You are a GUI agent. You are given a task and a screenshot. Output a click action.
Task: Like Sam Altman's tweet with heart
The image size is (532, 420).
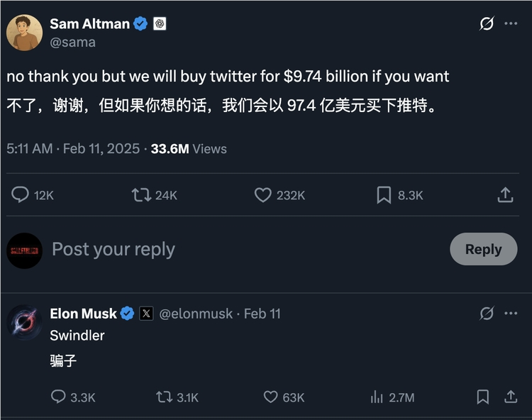coord(263,194)
